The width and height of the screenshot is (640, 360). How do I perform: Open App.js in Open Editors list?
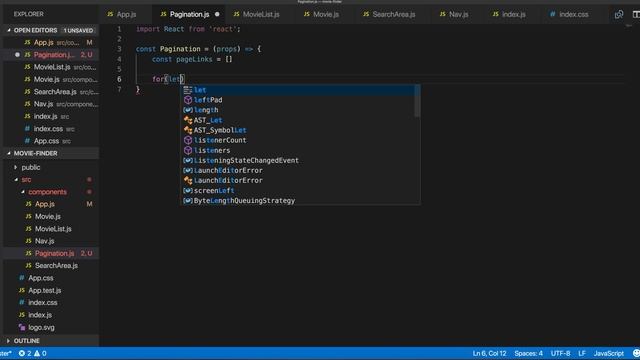pyautogui.click(x=51, y=42)
